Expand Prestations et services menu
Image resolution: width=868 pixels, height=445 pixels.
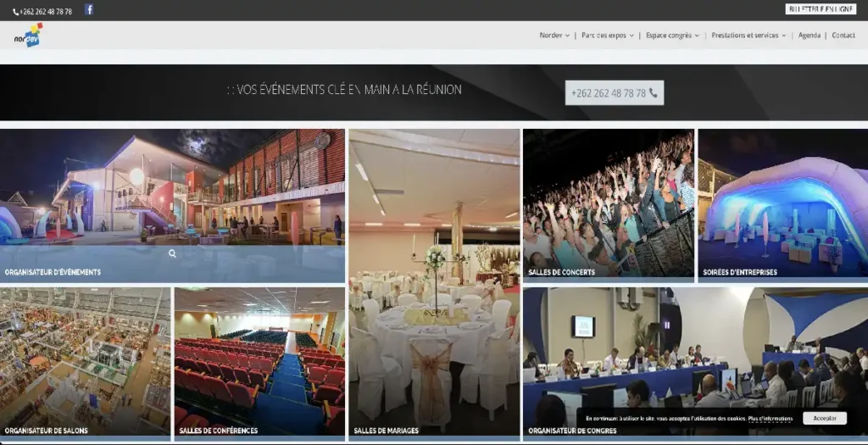[748, 36]
